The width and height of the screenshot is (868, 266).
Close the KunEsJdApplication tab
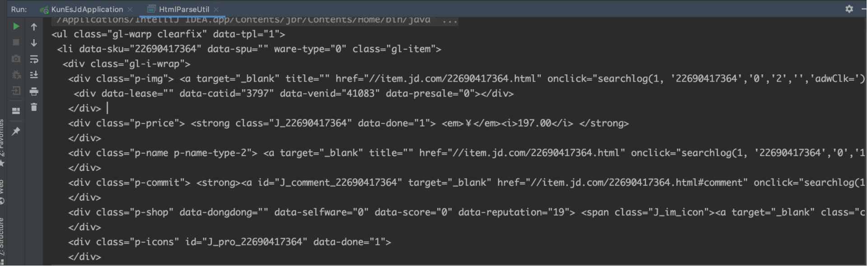(131, 9)
